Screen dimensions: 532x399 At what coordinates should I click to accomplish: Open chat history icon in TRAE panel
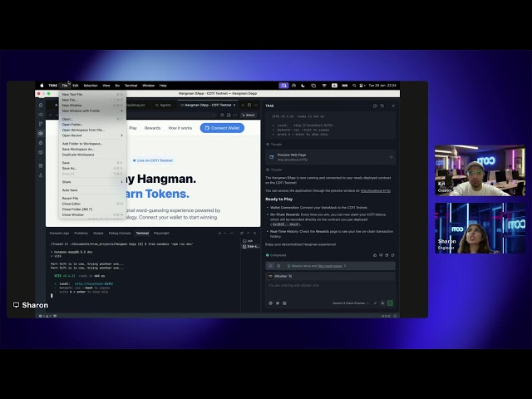pyautogui.click(x=382, y=106)
